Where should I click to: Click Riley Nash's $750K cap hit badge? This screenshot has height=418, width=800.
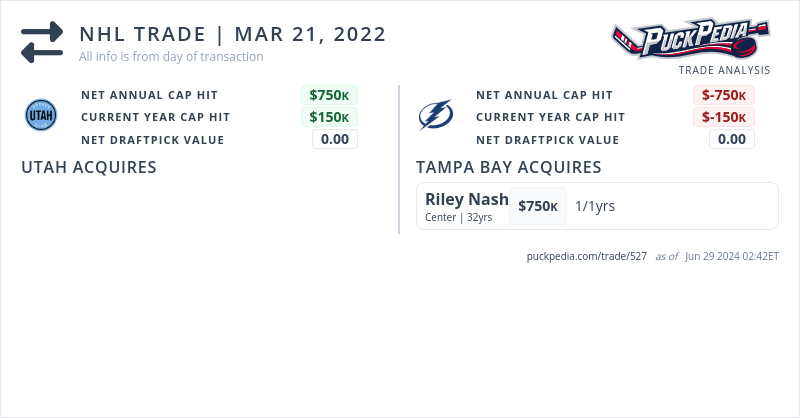pyautogui.click(x=538, y=206)
